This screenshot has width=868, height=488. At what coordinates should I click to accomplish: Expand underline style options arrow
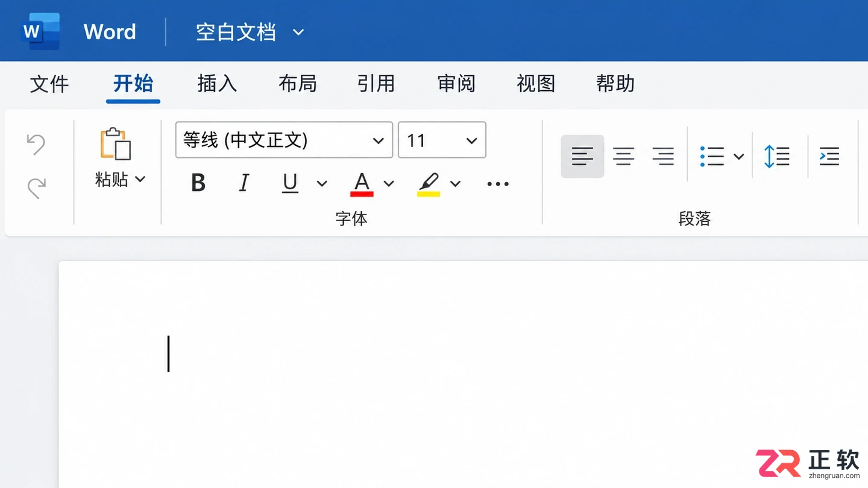point(322,184)
